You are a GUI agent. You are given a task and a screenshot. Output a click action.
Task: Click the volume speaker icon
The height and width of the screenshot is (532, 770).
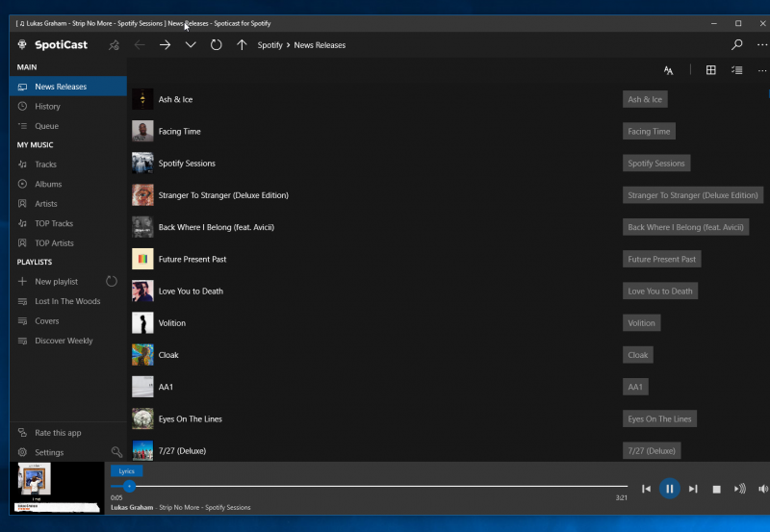[763, 489]
